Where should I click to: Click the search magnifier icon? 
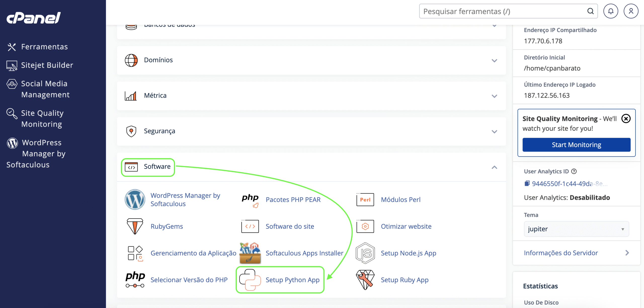590,11
